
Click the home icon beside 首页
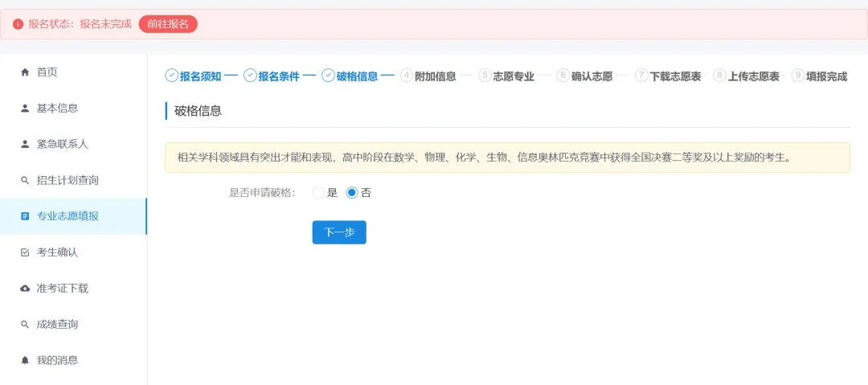click(24, 72)
